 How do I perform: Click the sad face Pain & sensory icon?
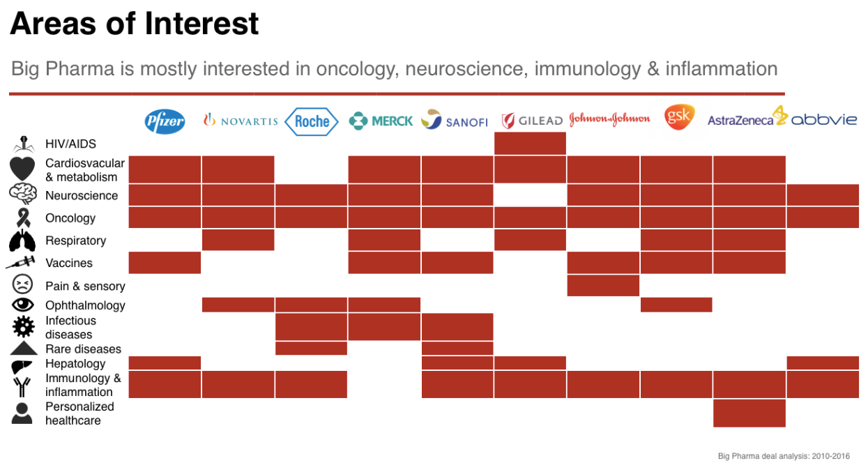[23, 284]
